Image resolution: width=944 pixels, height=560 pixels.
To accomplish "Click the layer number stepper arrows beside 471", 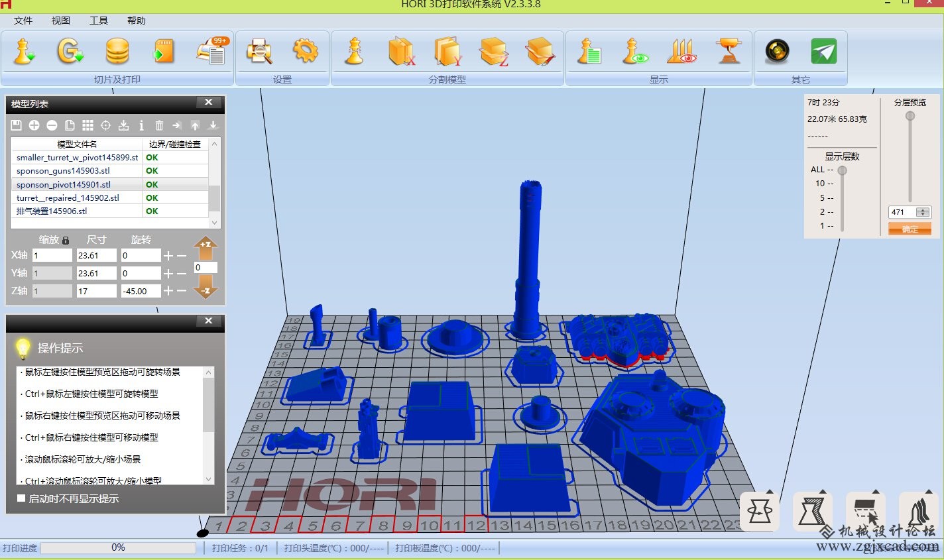I will point(923,212).
